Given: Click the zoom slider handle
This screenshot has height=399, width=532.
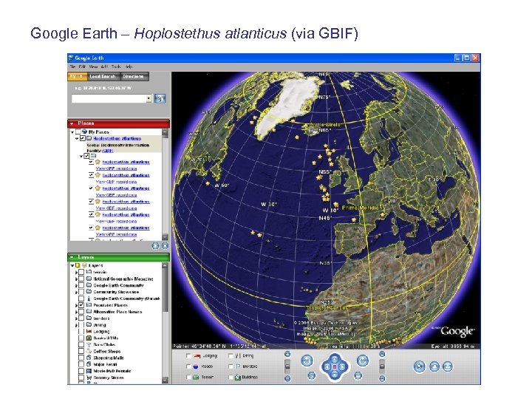Looking at the screenshot, I should tap(287, 366).
